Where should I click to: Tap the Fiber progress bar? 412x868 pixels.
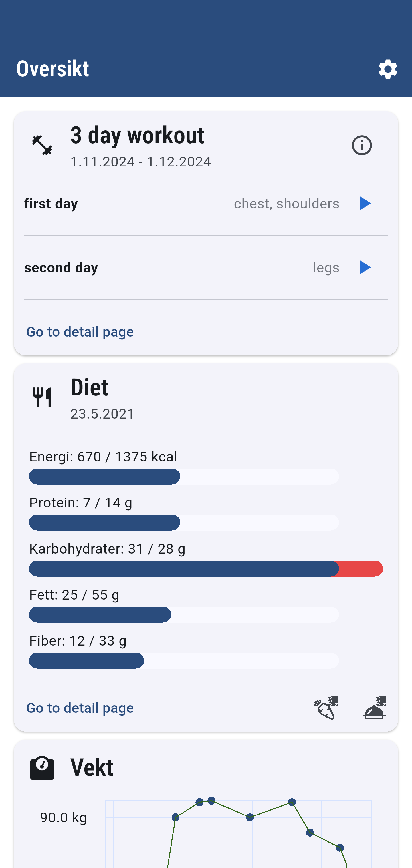(184, 660)
